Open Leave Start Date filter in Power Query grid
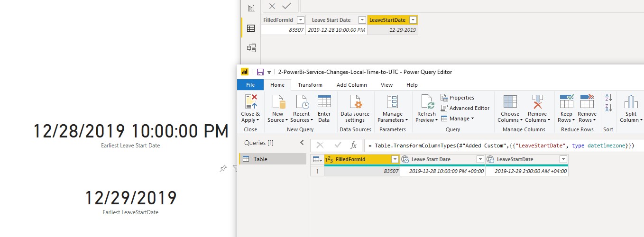Screen dimensions: 644x237 (x=480, y=159)
